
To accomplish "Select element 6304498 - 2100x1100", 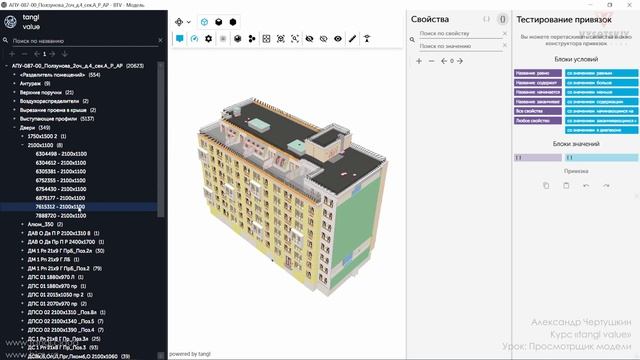I will point(61,154).
